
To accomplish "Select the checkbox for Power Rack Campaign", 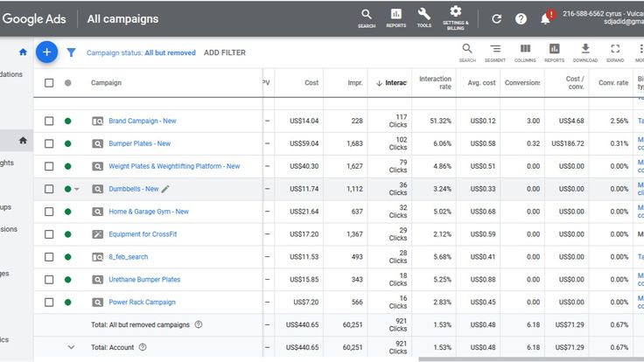I will pyautogui.click(x=49, y=303).
